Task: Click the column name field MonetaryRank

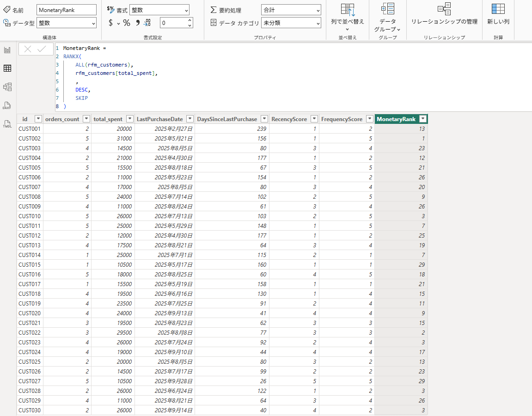Action: tap(66, 10)
